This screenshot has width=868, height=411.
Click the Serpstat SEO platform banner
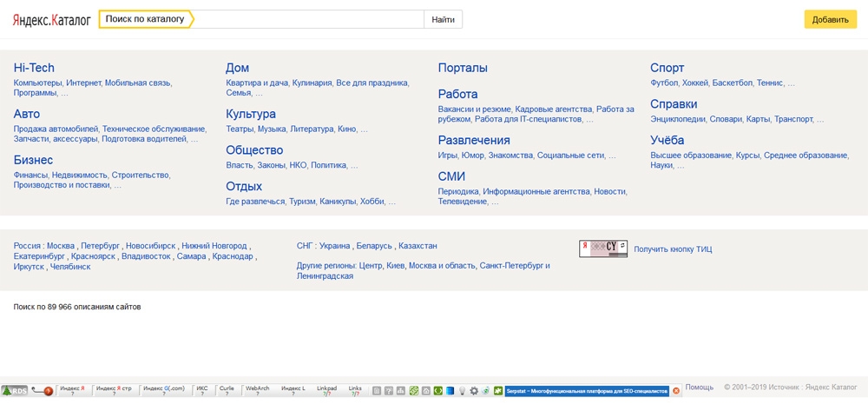pyautogui.click(x=587, y=390)
